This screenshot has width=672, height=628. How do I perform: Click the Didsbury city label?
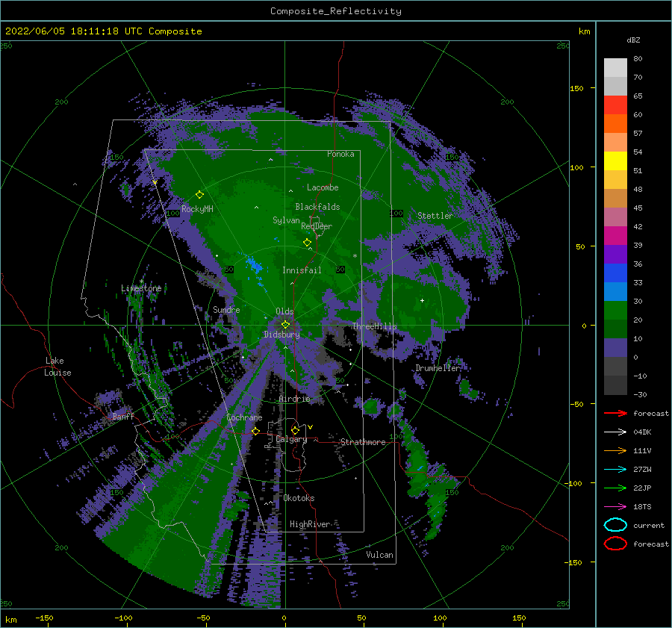tap(281, 335)
